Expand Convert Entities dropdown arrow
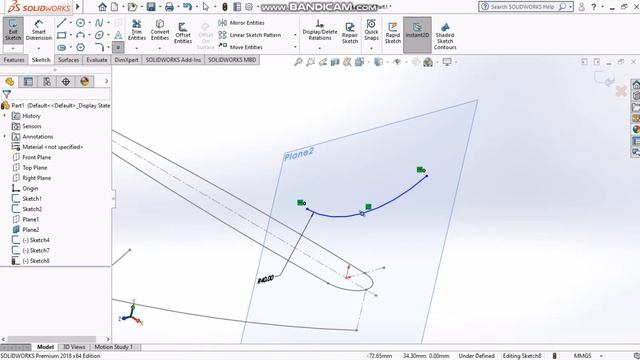 point(160,48)
